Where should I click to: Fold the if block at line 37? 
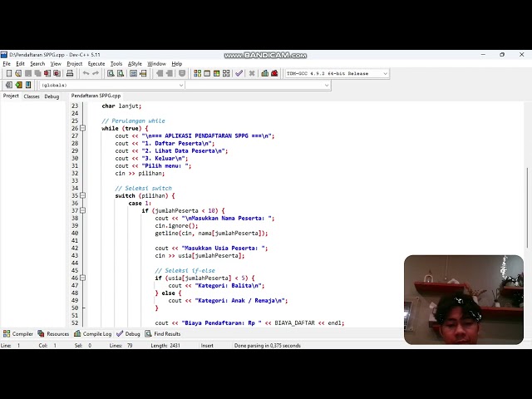pos(83,210)
